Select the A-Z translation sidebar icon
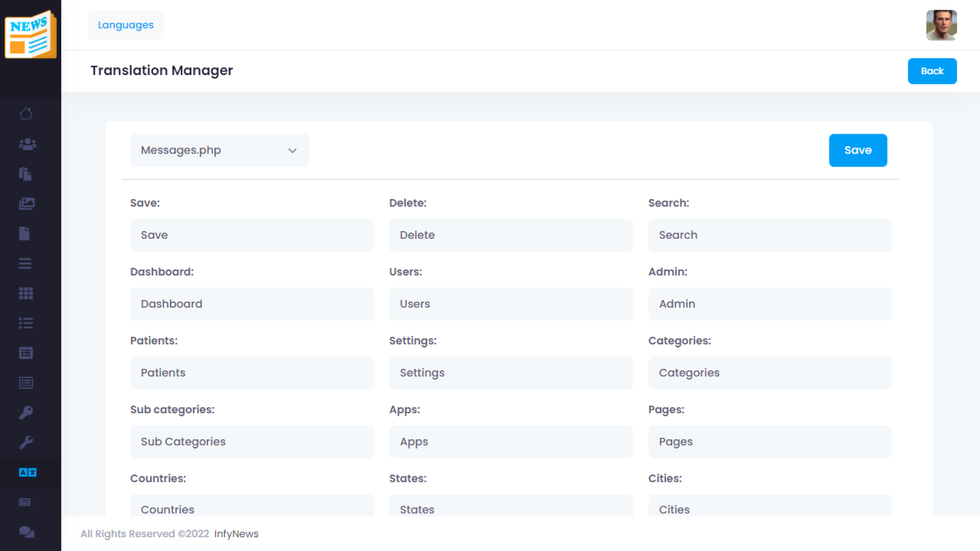Image resolution: width=980 pixels, height=551 pixels. (28, 473)
